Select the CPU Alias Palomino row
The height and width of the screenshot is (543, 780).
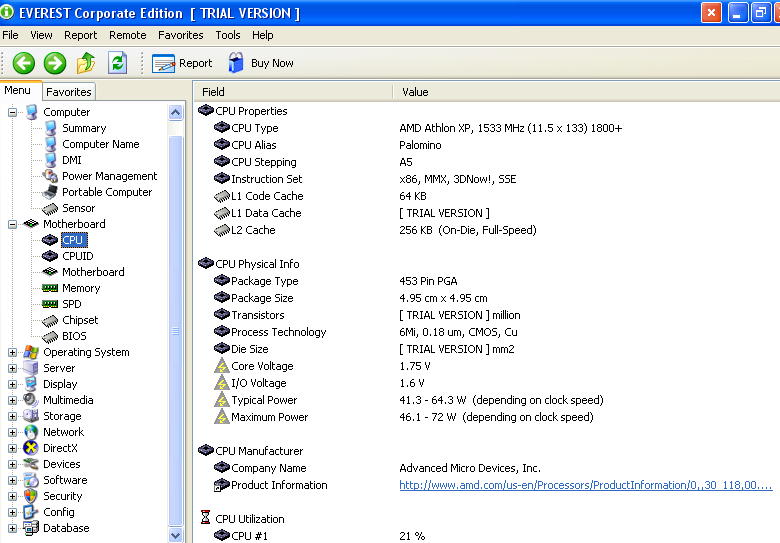[488, 145]
